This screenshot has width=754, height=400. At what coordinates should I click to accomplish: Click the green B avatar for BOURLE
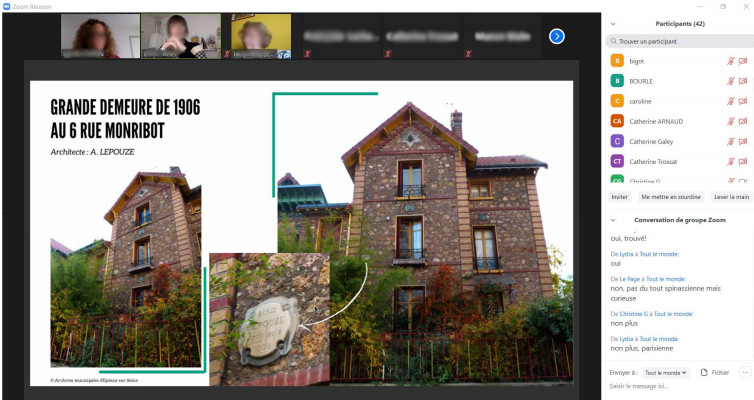coord(617,81)
